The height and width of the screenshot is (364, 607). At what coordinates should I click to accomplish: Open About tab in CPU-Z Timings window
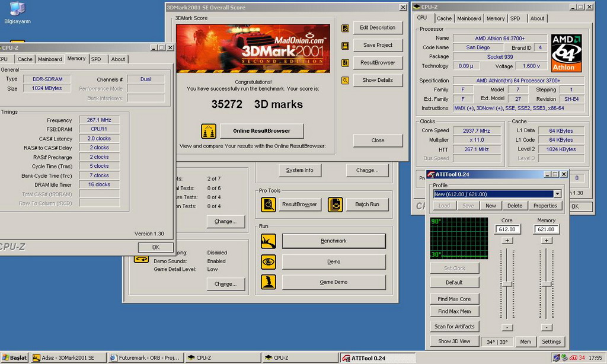(118, 59)
